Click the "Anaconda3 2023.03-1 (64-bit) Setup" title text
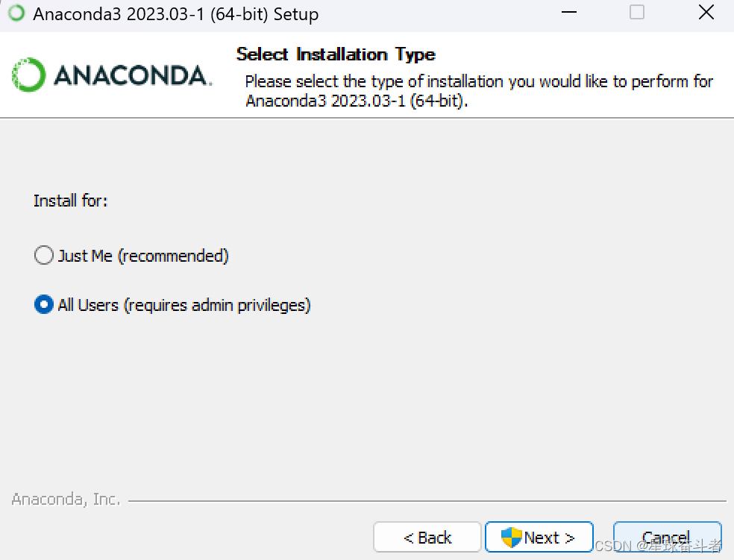Viewport: 734px width, 560px height. 175,14
